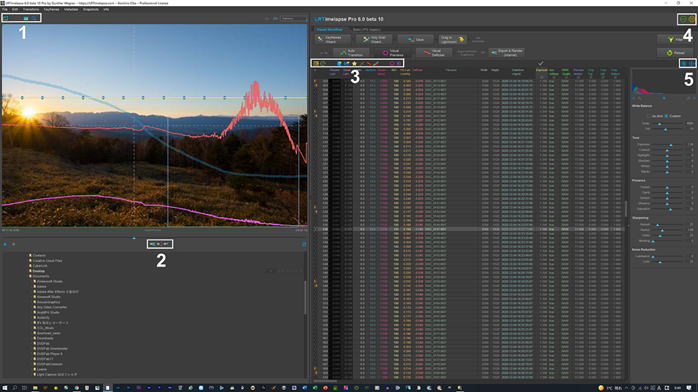Click the yellow star rating icon in table toolbar
This screenshot has height=392, width=698.
click(354, 64)
